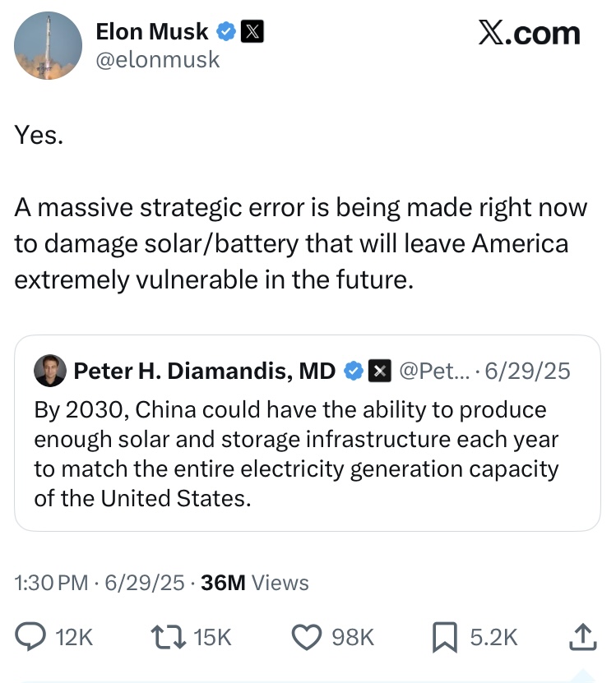Click the 6/29/25 date on quoted post
This screenshot has height=683, width=616.
tap(527, 371)
